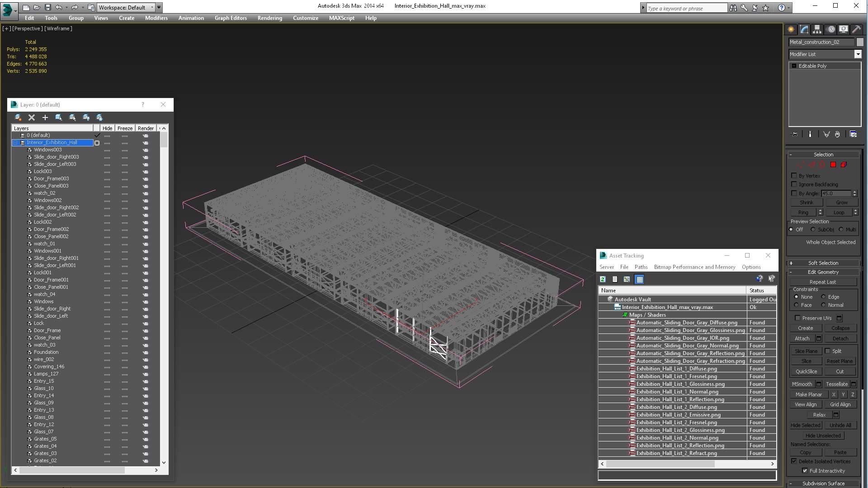Click the Delete Layer X icon
The width and height of the screenshot is (868, 488).
[x=32, y=117]
